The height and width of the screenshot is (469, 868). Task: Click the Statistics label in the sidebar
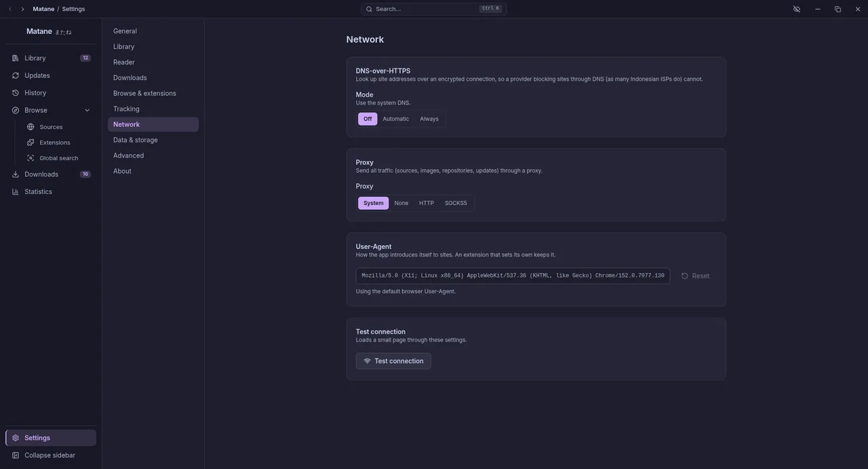pyautogui.click(x=38, y=192)
